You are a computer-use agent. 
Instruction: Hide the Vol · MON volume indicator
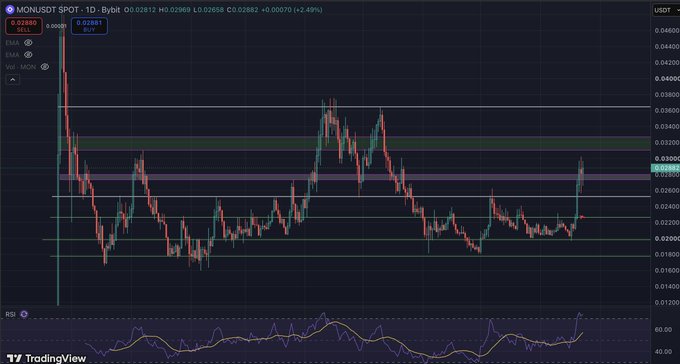tap(45, 67)
